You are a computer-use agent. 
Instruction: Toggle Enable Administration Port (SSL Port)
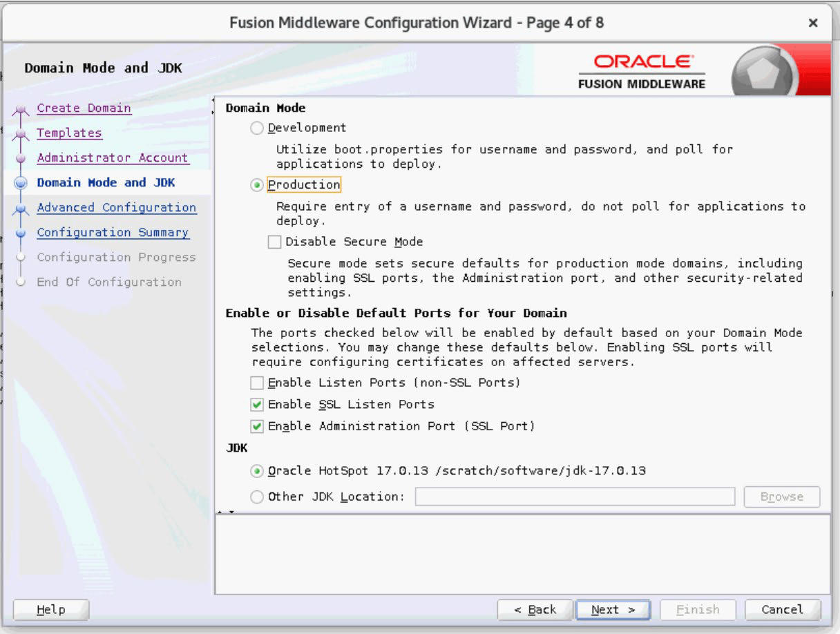coord(257,426)
